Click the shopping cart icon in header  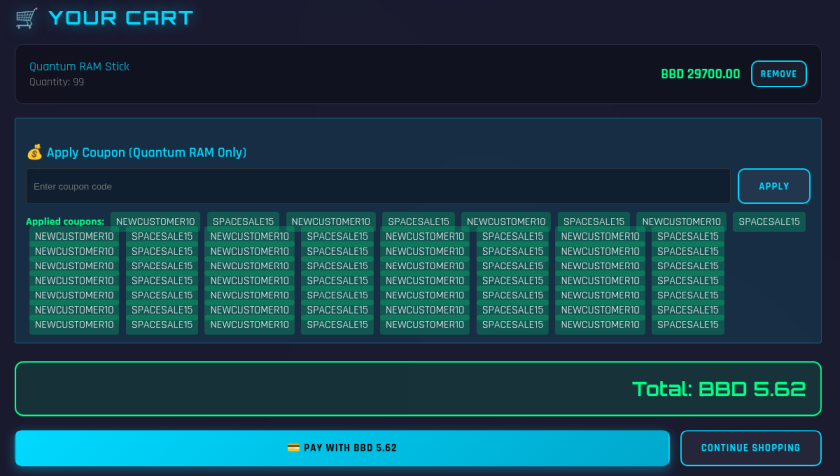point(28,18)
